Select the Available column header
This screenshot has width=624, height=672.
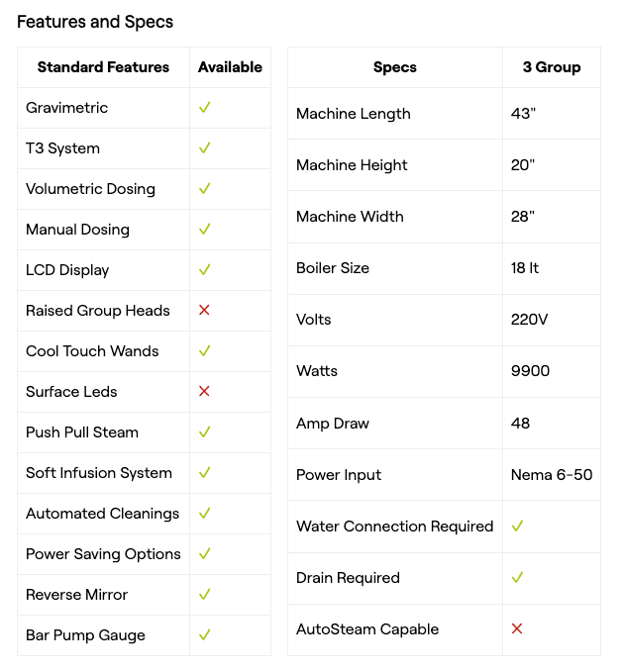click(x=230, y=67)
